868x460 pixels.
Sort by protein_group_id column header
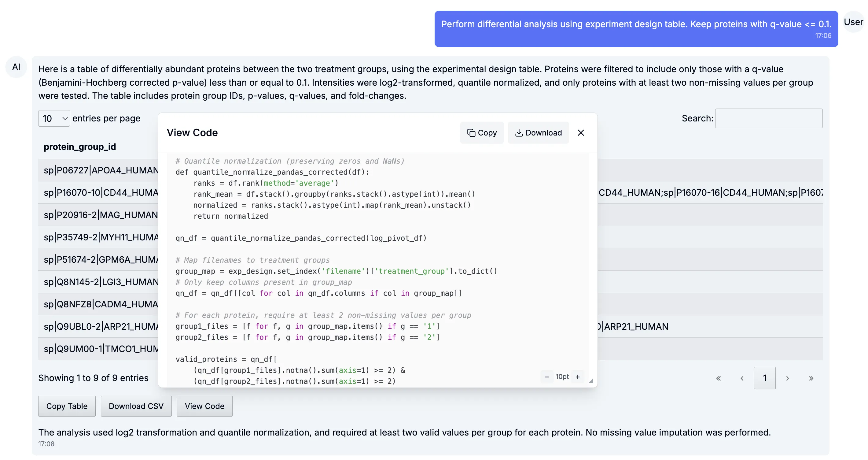(80, 147)
